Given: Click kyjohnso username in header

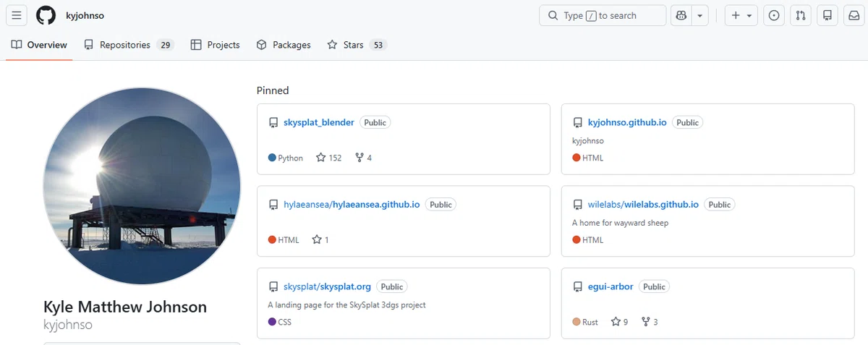Looking at the screenshot, I should click(x=85, y=15).
